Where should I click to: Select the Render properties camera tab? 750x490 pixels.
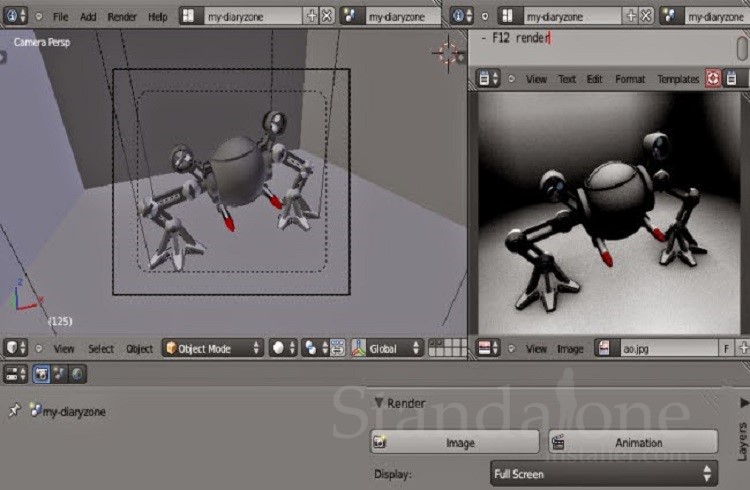point(41,374)
